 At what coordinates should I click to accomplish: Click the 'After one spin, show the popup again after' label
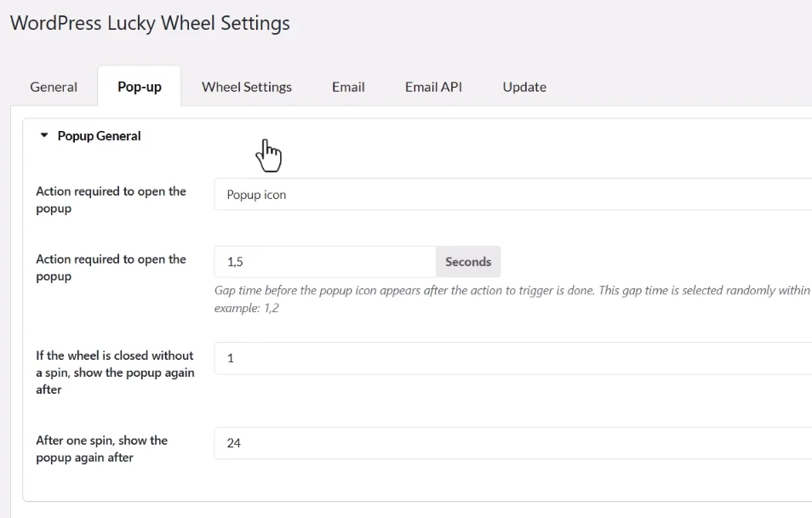tap(101, 448)
